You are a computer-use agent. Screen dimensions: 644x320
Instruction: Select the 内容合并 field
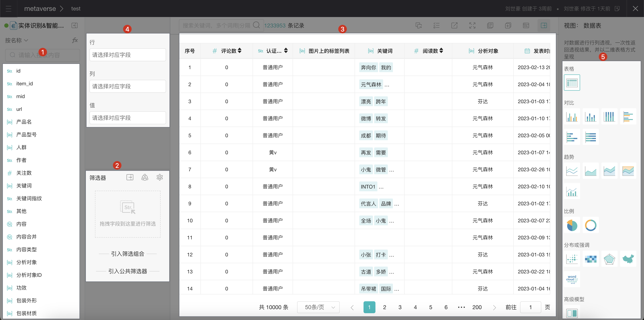click(x=41, y=237)
